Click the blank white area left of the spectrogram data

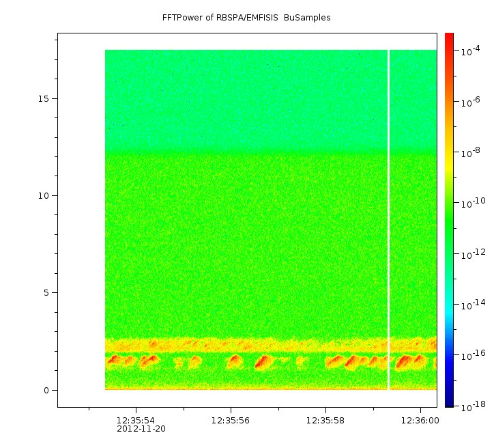click(x=81, y=219)
